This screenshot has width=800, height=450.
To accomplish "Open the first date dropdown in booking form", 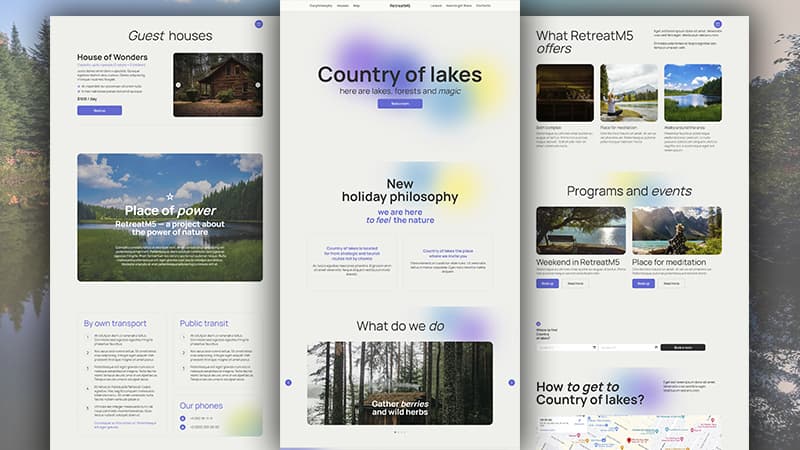I will [x=566, y=347].
